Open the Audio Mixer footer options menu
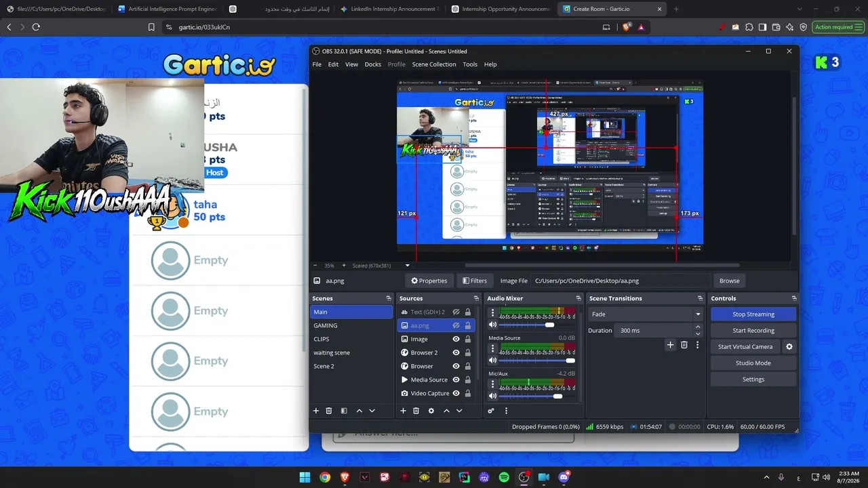This screenshot has width=868, height=488. click(506, 411)
